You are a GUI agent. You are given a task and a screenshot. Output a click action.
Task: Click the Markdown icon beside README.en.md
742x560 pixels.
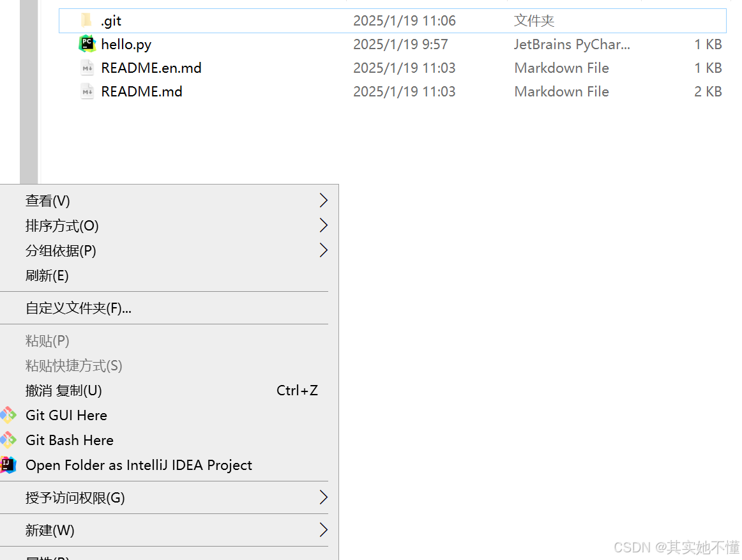click(87, 68)
